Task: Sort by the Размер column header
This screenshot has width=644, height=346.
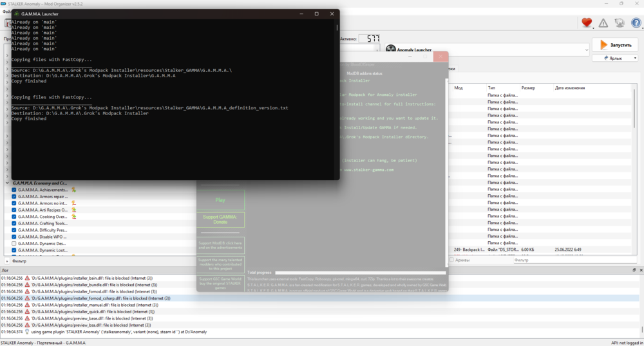Action: [528, 87]
